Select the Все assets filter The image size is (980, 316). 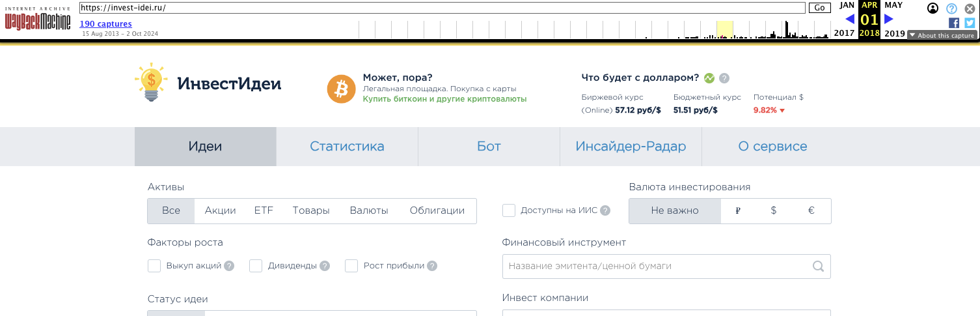click(171, 210)
